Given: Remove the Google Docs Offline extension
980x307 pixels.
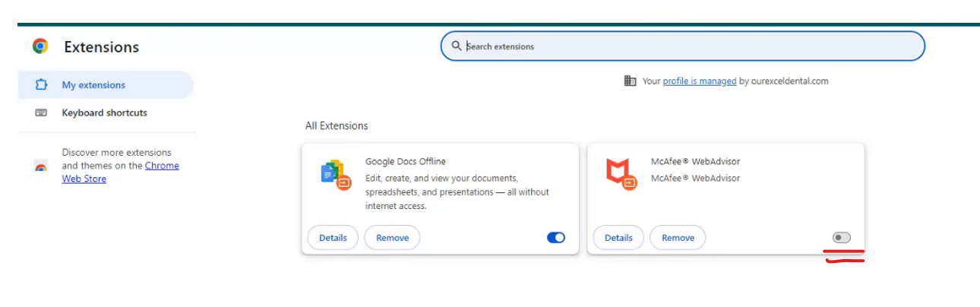Looking at the screenshot, I should pos(392,238).
